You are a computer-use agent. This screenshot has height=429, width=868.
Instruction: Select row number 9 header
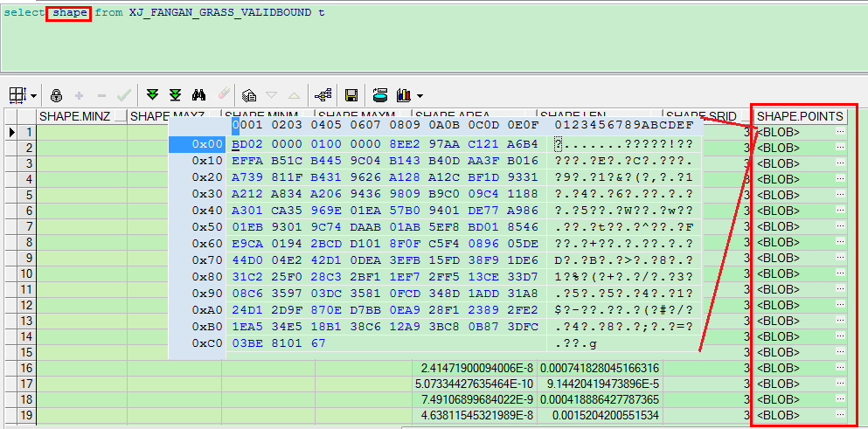[27, 258]
